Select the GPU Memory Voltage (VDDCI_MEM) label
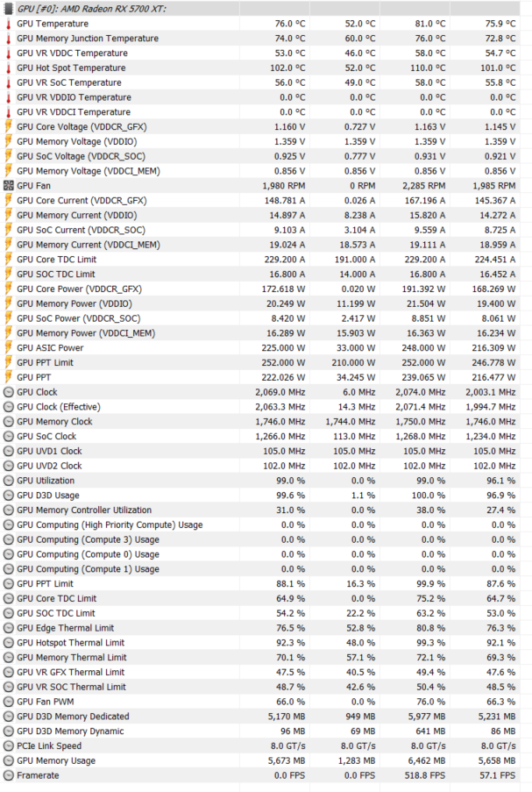This screenshot has width=532, height=792. pos(89,171)
